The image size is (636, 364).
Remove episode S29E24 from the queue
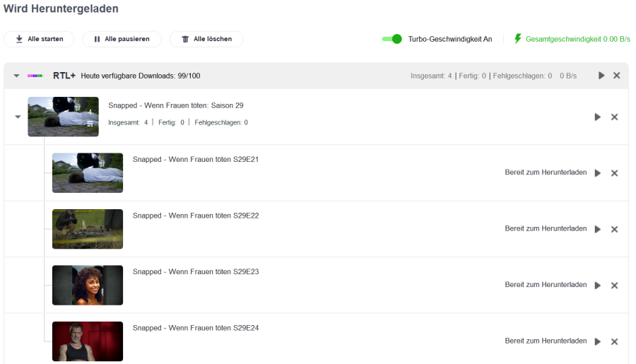614,341
